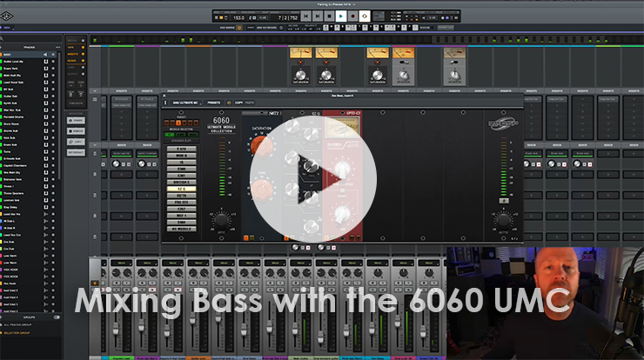Select the MAIN track row
Screen dimensions: 644x360
(x=30, y=54)
